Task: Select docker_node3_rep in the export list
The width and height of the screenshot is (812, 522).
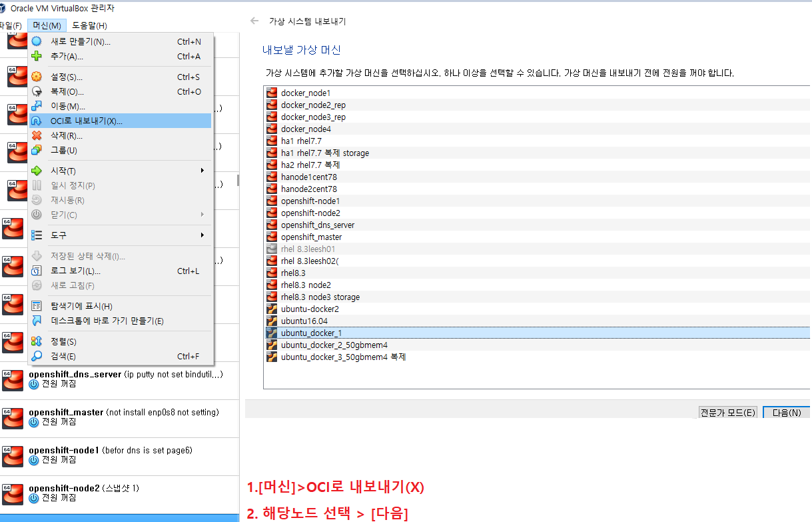Action: [538, 117]
